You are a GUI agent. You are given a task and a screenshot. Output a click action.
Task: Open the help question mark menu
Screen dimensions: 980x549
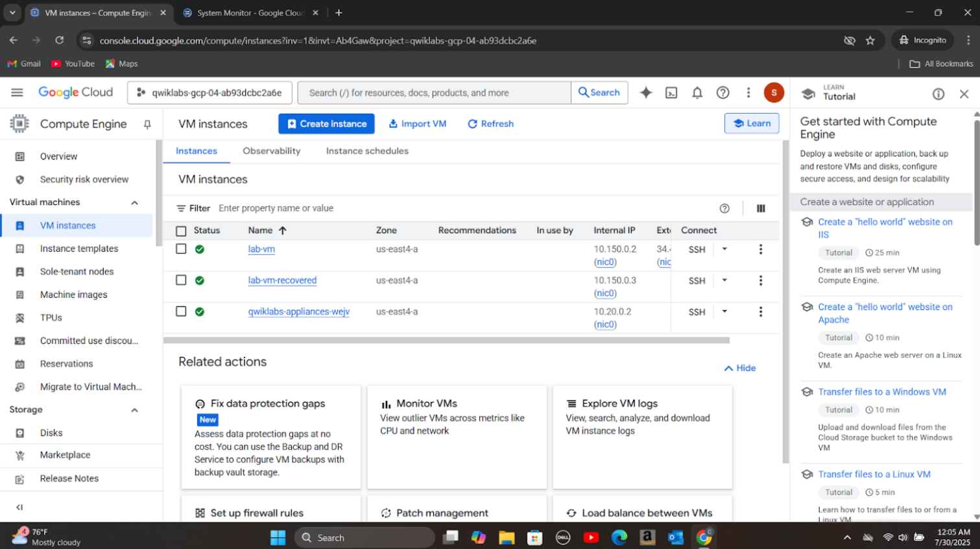(x=723, y=93)
